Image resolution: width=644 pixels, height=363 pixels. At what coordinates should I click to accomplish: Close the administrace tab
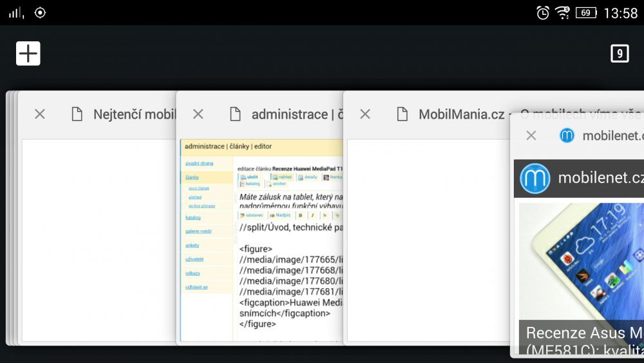click(198, 114)
